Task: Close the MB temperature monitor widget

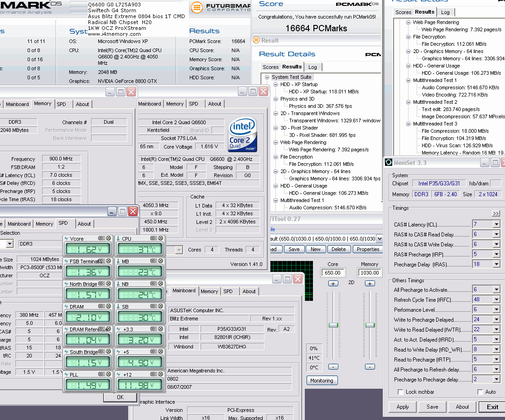Action: click(x=161, y=261)
